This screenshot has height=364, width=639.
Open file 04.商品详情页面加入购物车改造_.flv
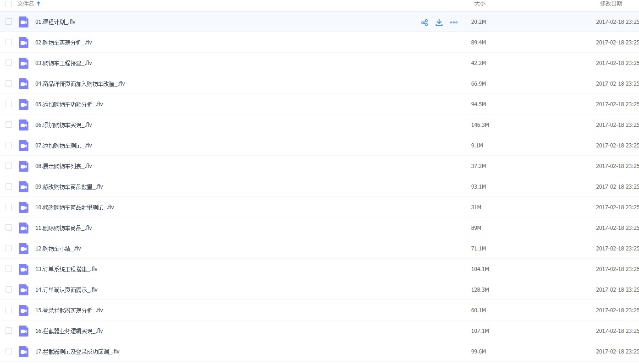pos(80,84)
